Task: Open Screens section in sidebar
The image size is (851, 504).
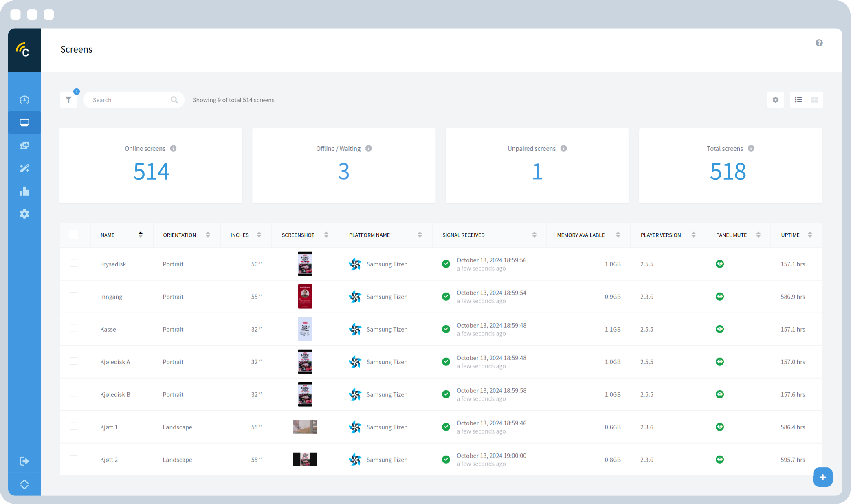Action: [24, 123]
